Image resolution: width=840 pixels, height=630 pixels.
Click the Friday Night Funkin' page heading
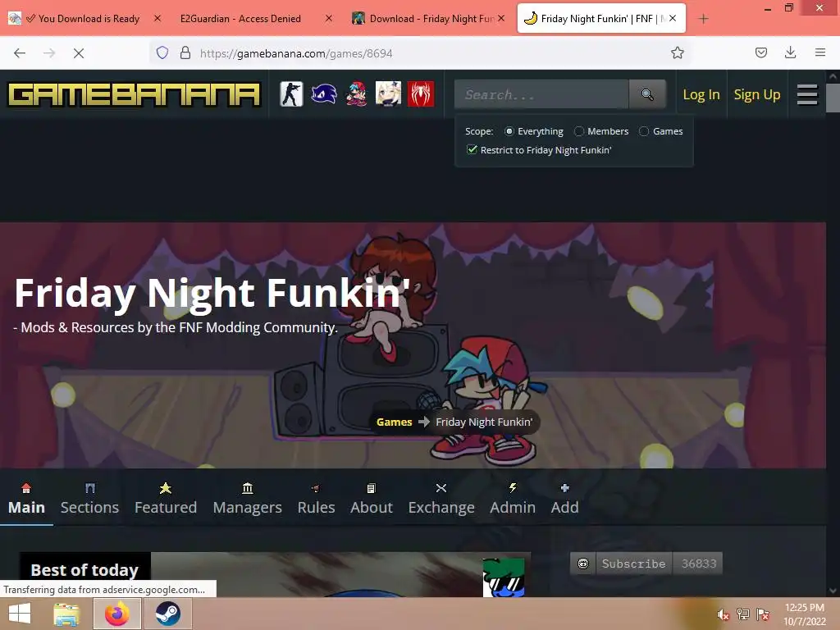(212, 293)
